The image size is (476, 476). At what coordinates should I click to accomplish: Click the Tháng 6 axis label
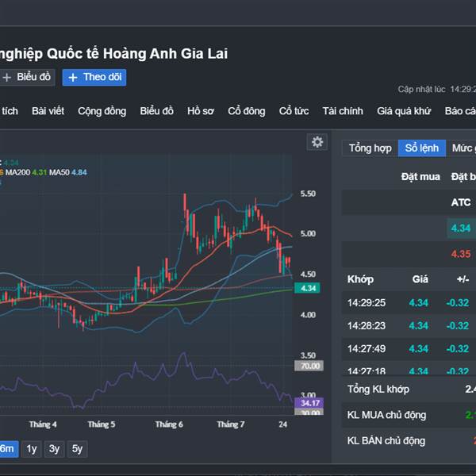(169, 424)
